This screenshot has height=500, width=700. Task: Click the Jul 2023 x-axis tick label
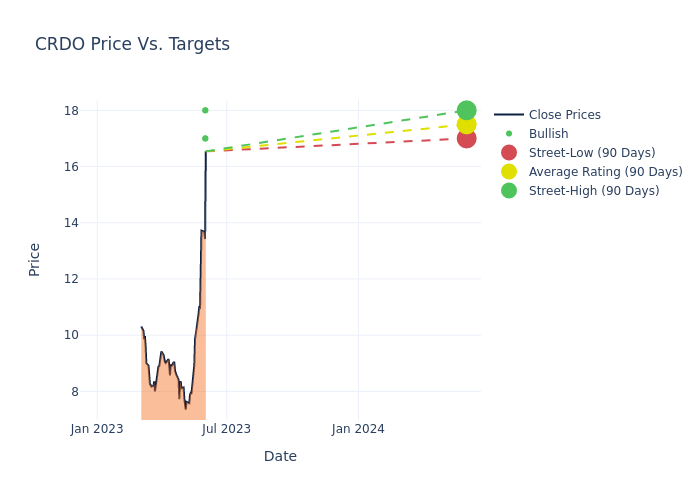(x=226, y=429)
